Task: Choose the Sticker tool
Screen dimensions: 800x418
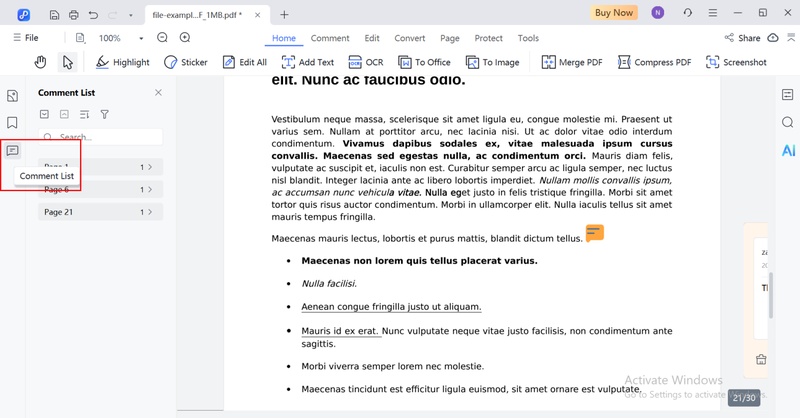Action: (186, 62)
